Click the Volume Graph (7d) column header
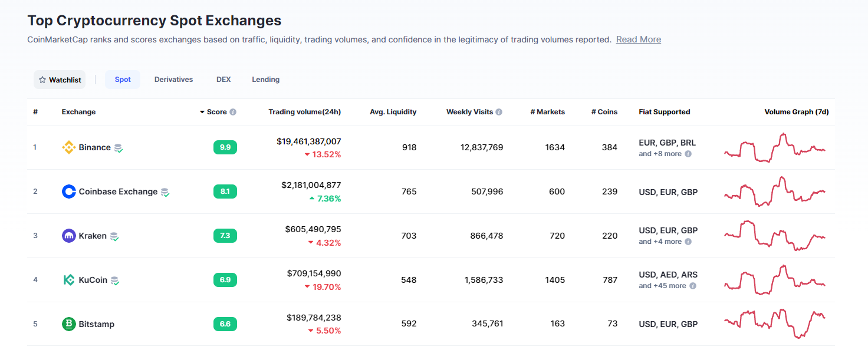Screen dimensions: 868x350 (797, 112)
